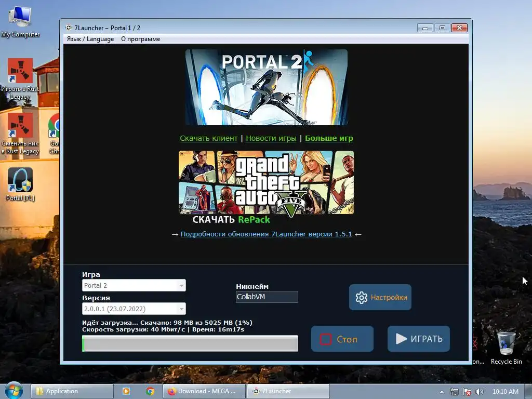Viewport: 532px width, 399px height.
Task: Click Show Desktop button at taskbar end
Action: pos(528,391)
